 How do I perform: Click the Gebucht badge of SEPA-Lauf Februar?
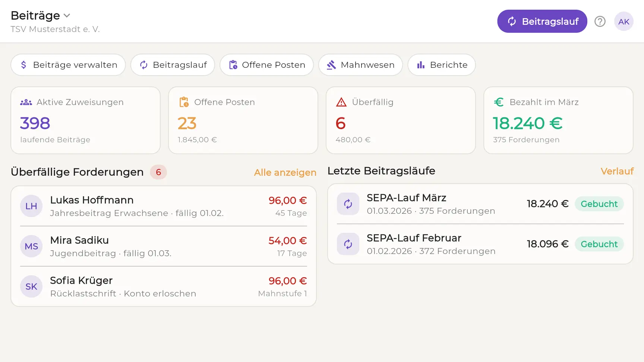click(599, 244)
